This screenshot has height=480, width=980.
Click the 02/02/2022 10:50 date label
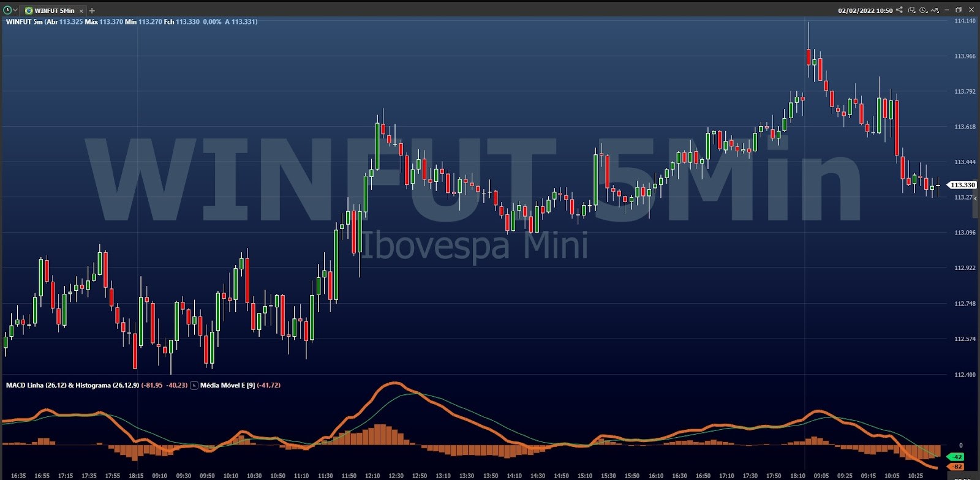[x=865, y=10]
